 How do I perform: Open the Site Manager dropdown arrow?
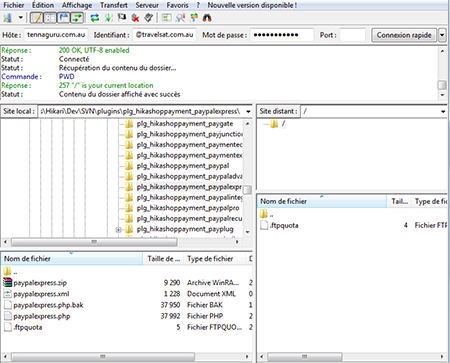21,18
